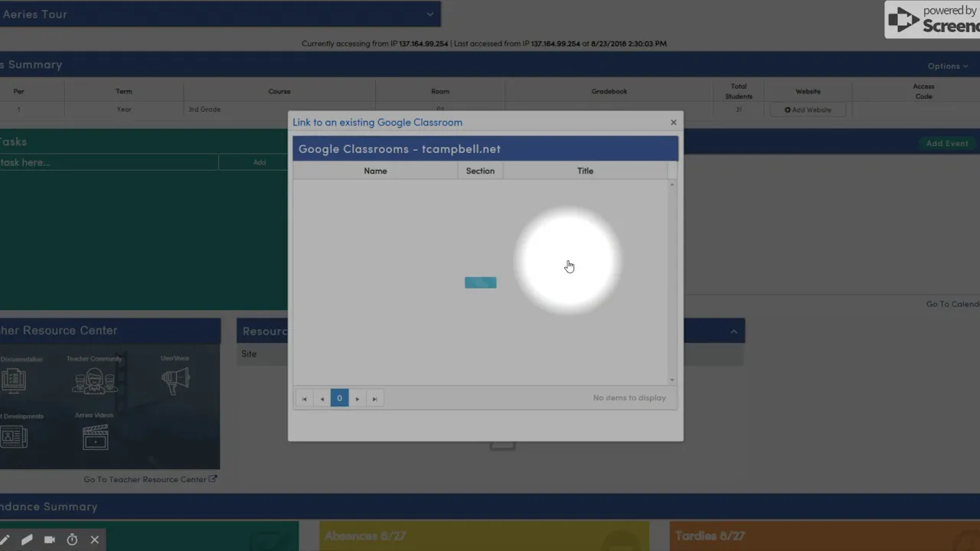Open the Aeries Videos clapperboard icon
This screenshot has height=551, width=980.
click(95, 438)
